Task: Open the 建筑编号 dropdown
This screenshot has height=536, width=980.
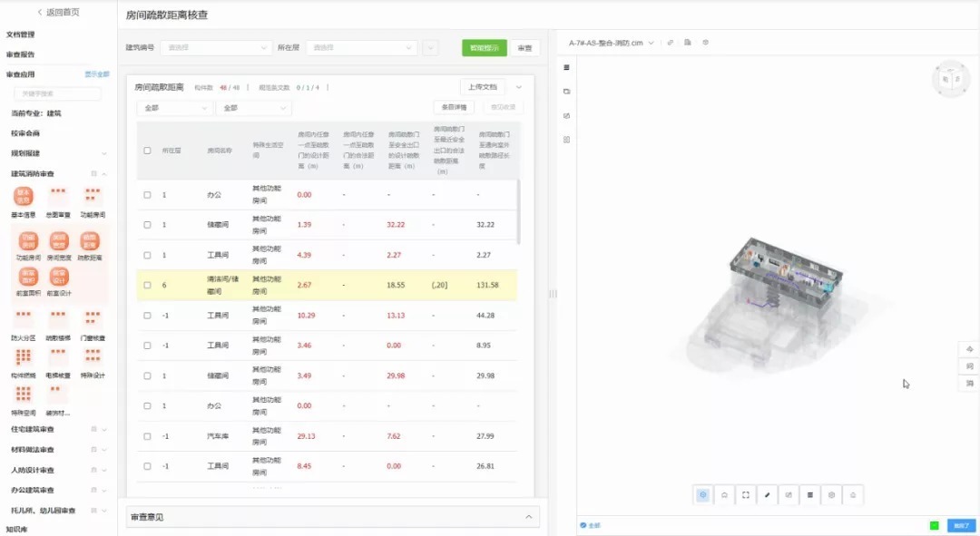Action: tap(215, 47)
